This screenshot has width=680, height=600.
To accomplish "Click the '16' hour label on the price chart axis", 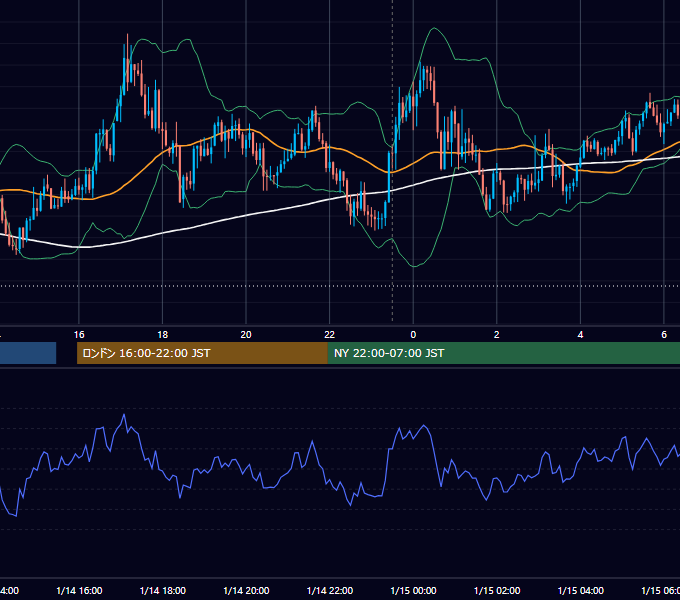I will [x=79, y=335].
